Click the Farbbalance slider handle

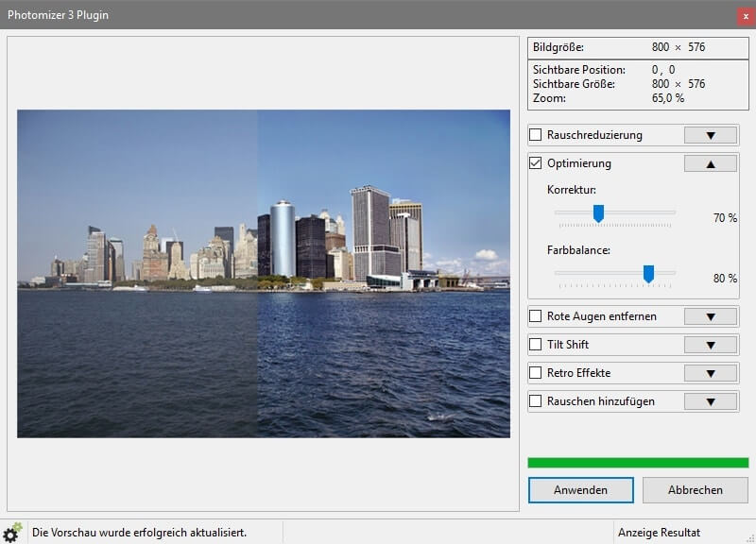coord(648,274)
